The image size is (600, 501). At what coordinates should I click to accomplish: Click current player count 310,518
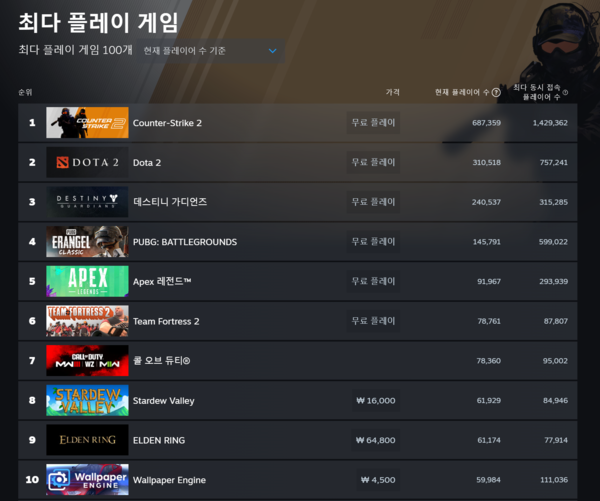point(486,162)
